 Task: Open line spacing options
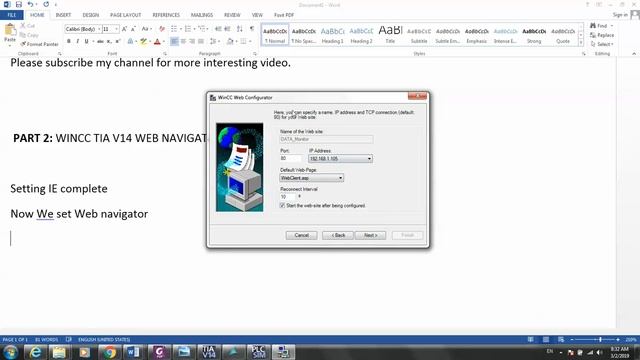tap(214, 41)
